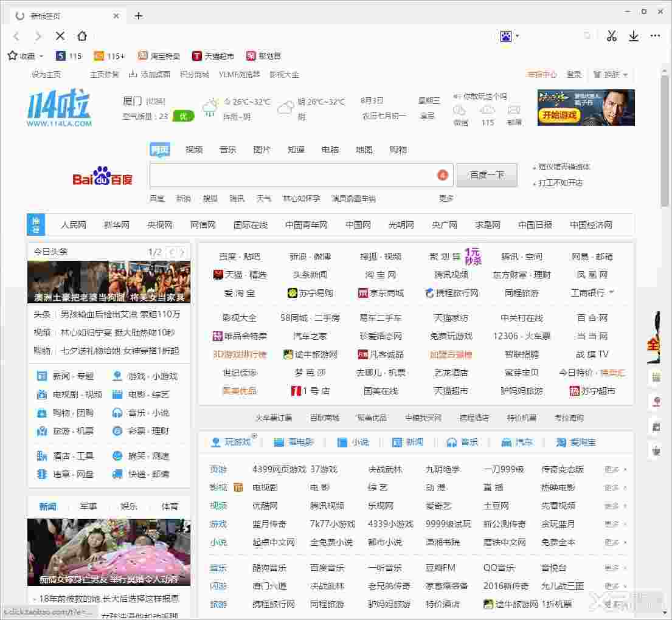Click the page vertical scrollbar thumb

[665, 142]
